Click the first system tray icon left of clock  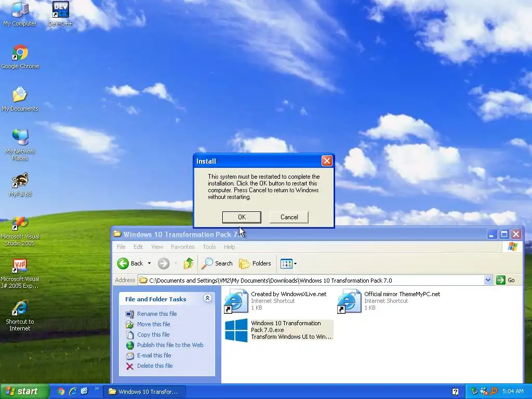(474, 392)
